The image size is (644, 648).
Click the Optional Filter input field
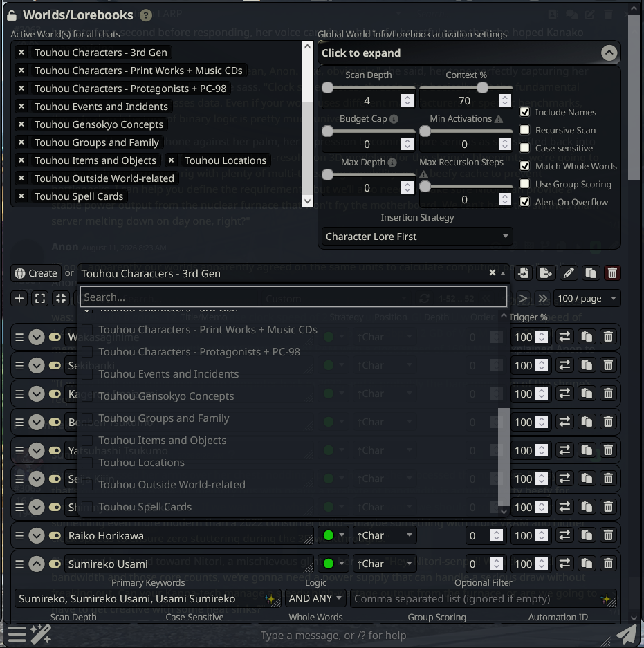[484, 598]
